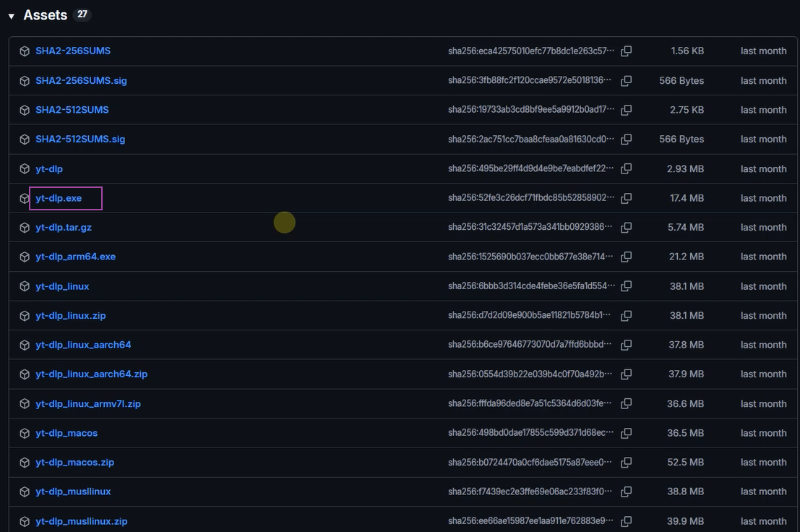
Task: Download yt-dlp_linux_armv7l.zip
Action: click(x=88, y=403)
